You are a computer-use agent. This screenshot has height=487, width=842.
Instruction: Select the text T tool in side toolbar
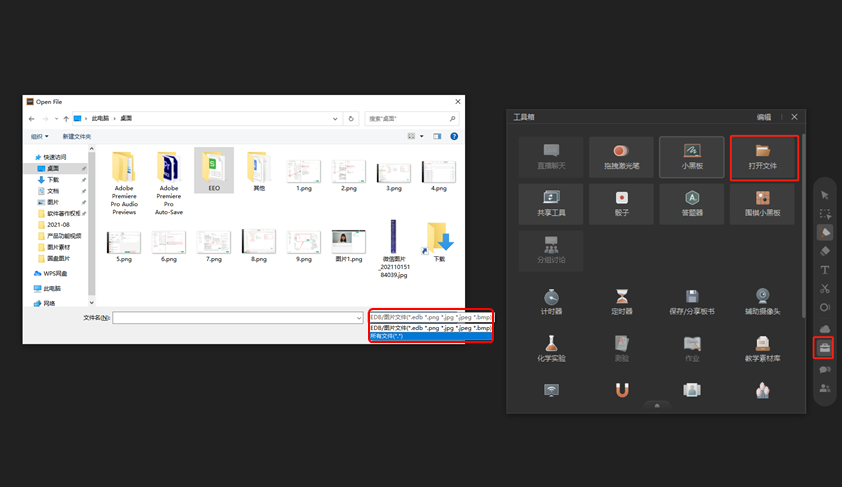pos(825,270)
